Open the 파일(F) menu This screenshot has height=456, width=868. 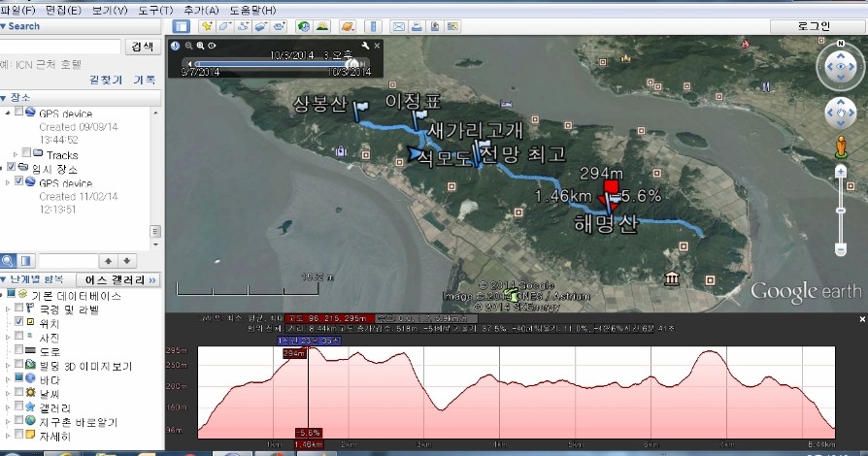[x=18, y=10]
